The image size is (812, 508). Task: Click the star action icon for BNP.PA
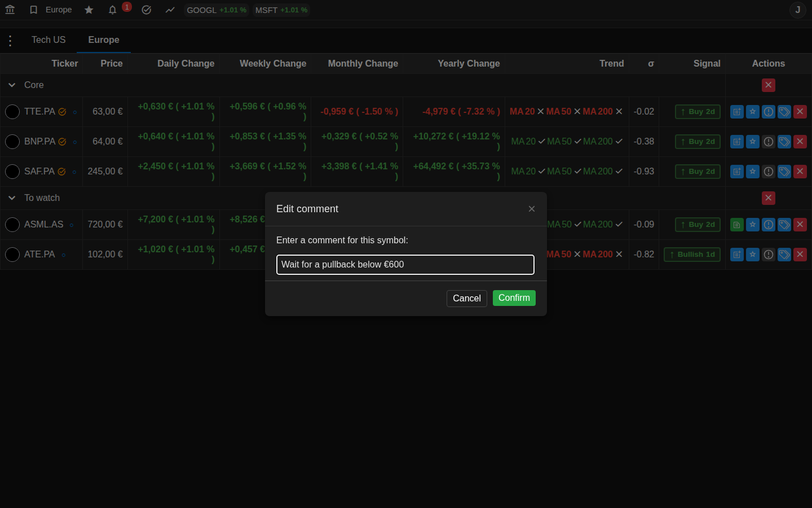pos(753,142)
